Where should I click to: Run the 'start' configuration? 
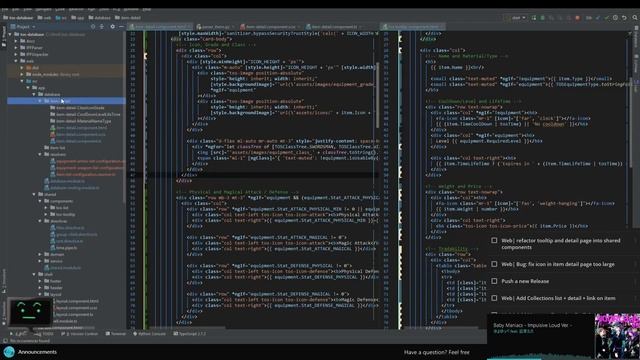pos(534,18)
